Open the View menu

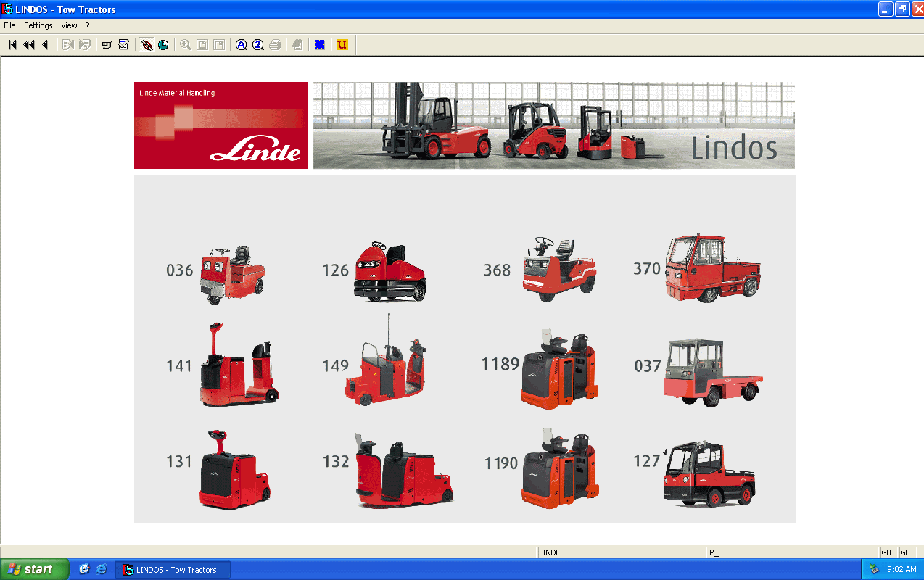(x=69, y=25)
